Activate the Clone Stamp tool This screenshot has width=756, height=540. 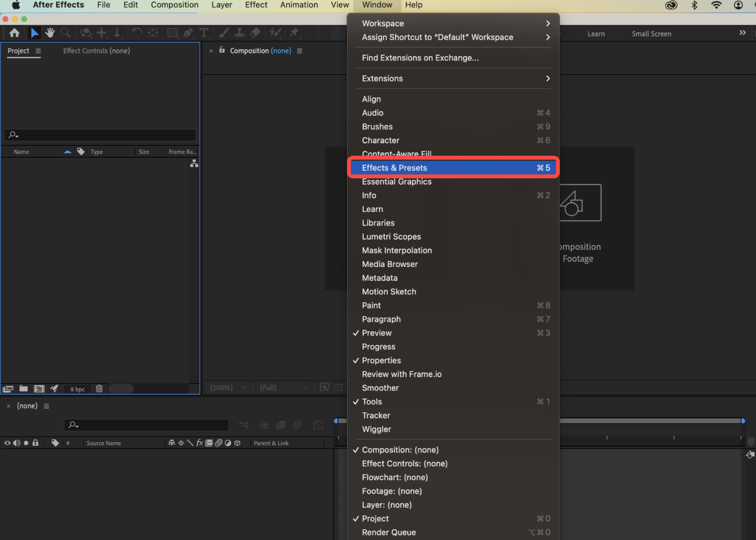click(x=239, y=33)
